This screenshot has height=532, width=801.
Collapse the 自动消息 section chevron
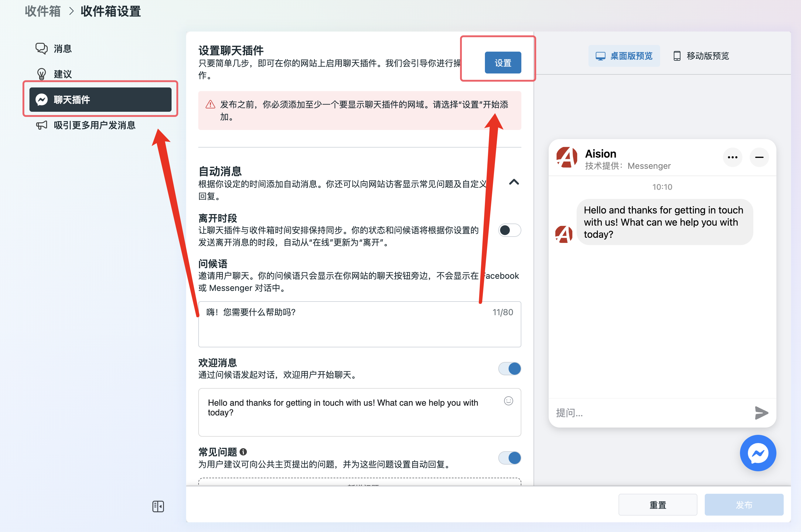coord(514,182)
